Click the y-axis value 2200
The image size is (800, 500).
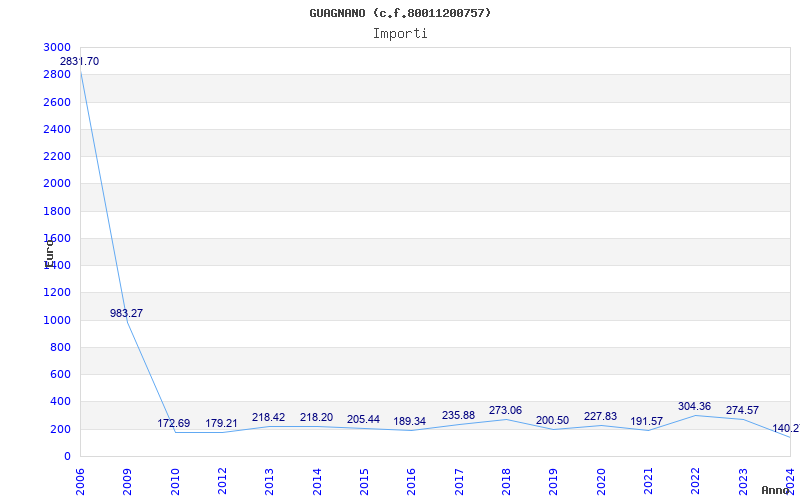tap(57, 156)
